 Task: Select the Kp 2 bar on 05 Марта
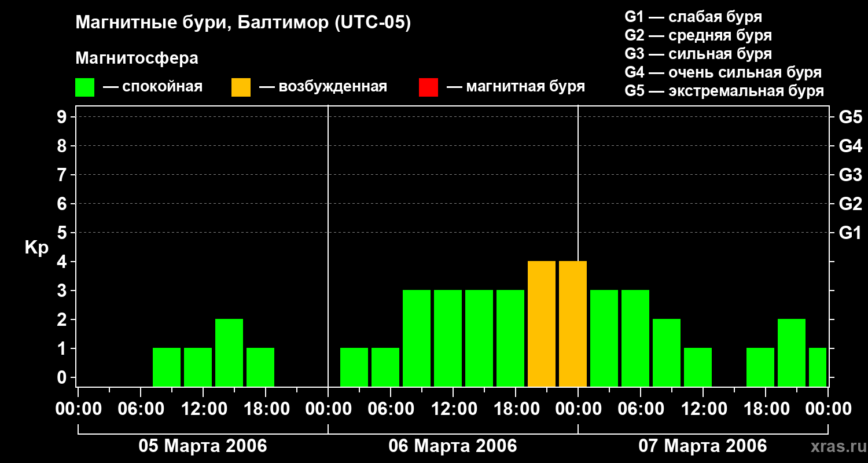pos(229,352)
